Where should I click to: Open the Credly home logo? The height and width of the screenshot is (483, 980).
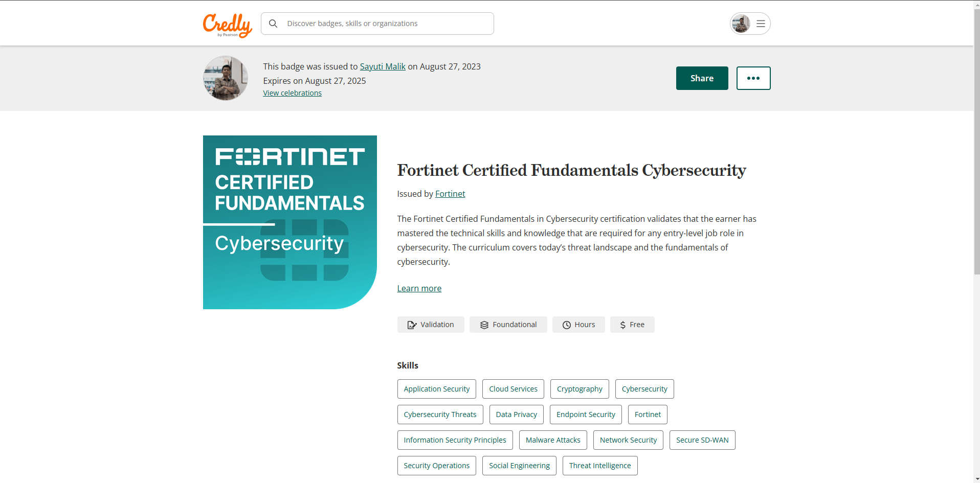(228, 25)
